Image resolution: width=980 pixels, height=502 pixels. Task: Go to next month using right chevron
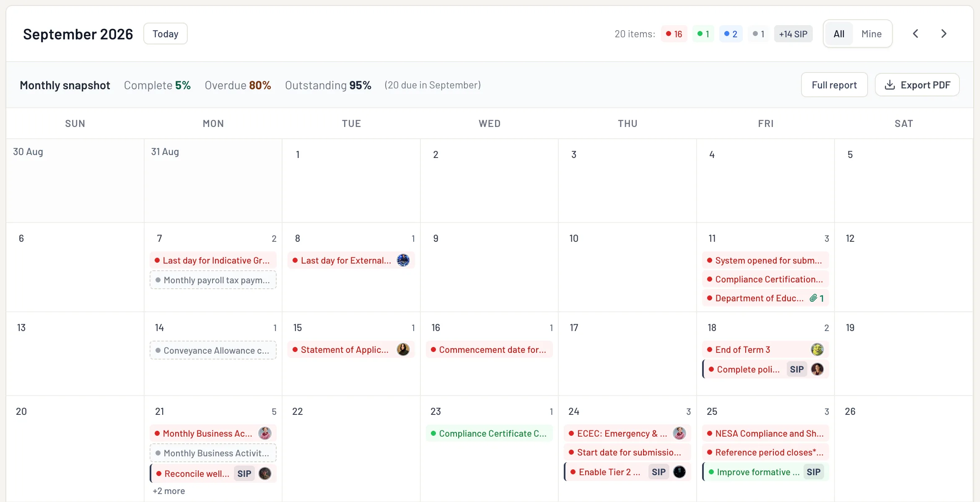pos(944,34)
